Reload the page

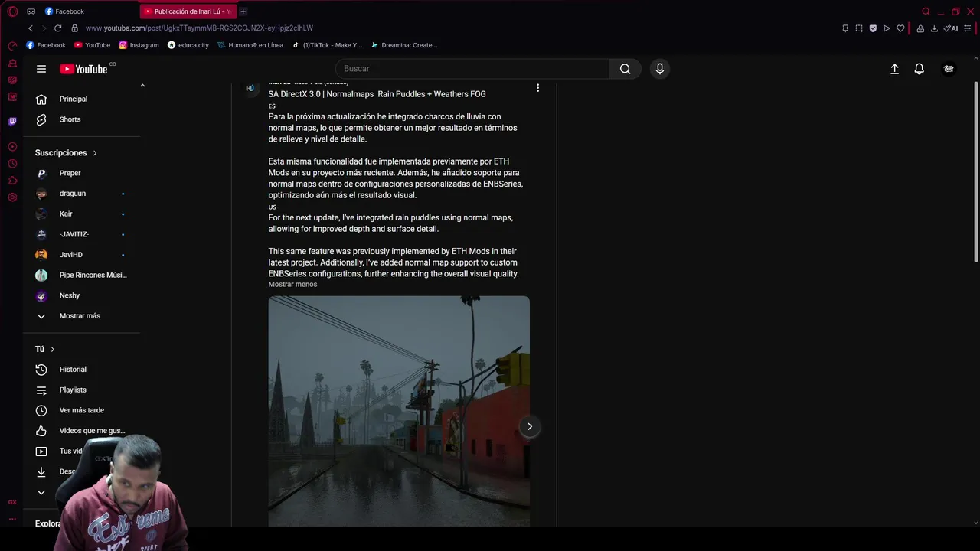point(57,28)
